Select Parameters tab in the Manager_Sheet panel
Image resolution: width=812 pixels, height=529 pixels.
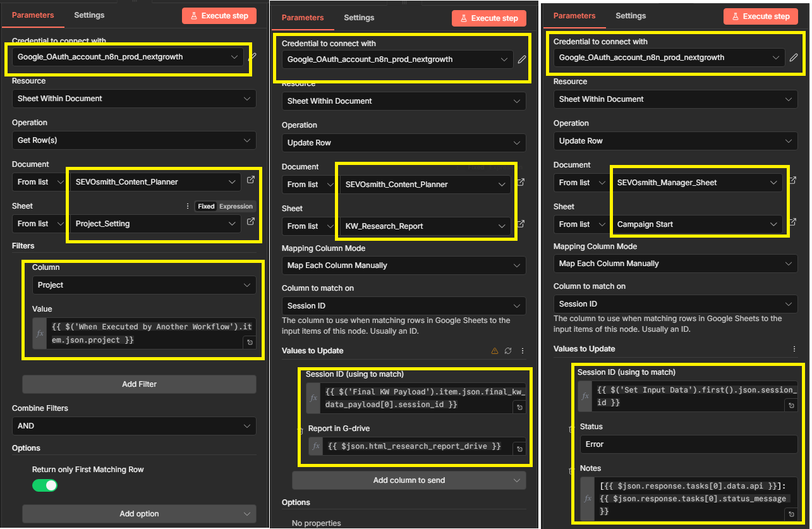(x=574, y=16)
